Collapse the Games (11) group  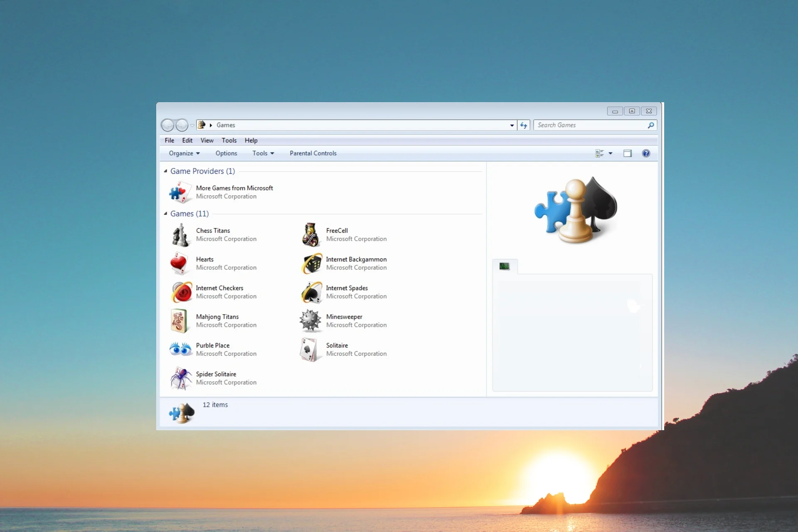165,214
